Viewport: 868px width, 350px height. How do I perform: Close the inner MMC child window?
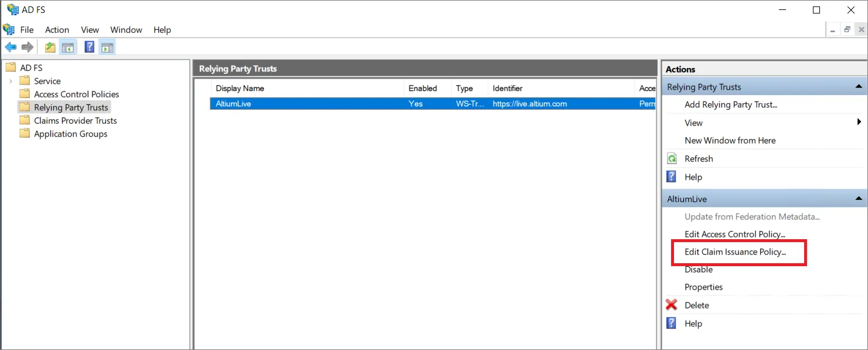(x=861, y=29)
